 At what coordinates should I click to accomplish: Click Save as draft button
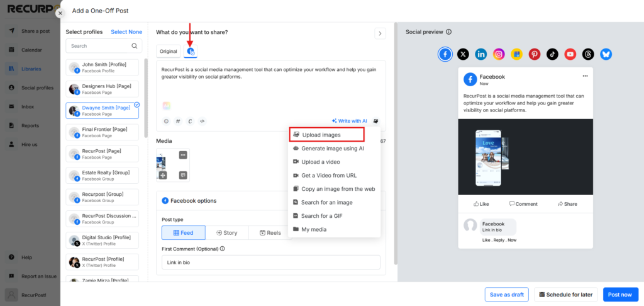506,295
